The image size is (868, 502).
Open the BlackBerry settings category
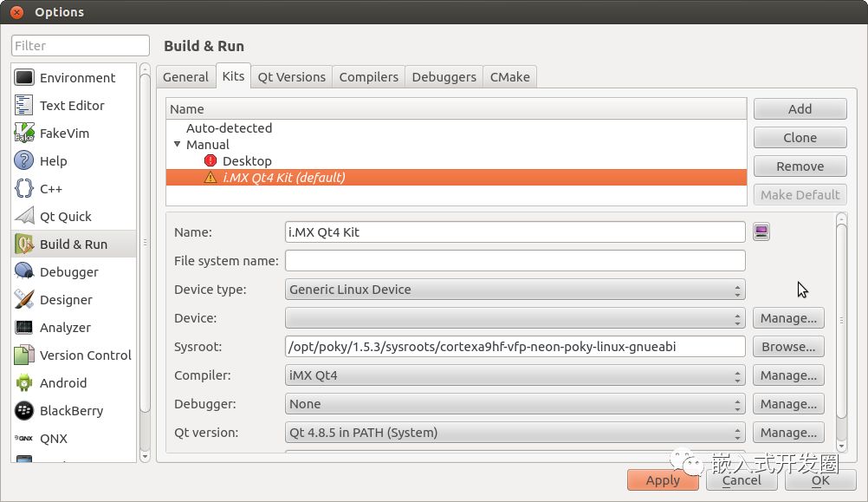[x=70, y=411]
